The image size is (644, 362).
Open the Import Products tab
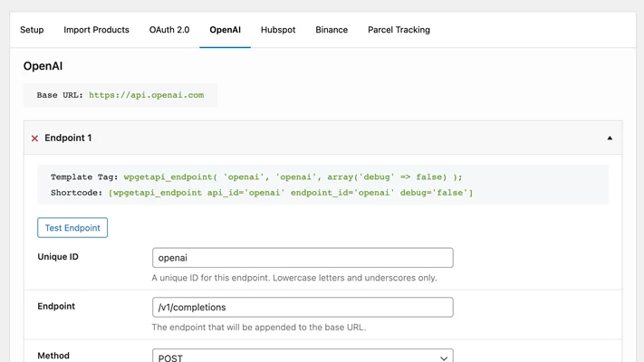(x=96, y=30)
